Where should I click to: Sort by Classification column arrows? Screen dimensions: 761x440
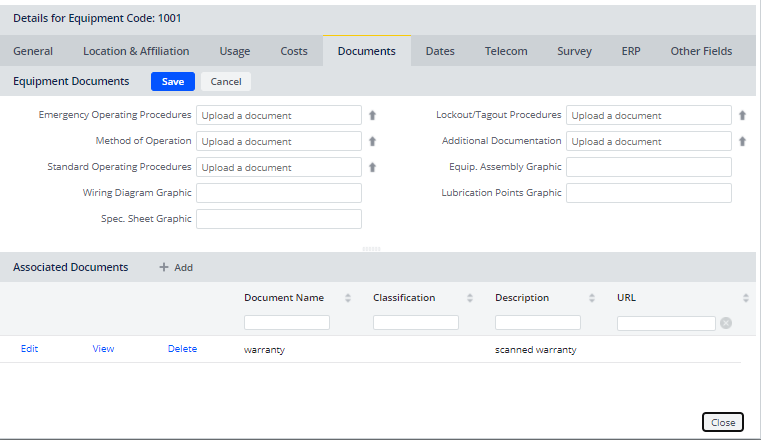pyautogui.click(x=470, y=298)
